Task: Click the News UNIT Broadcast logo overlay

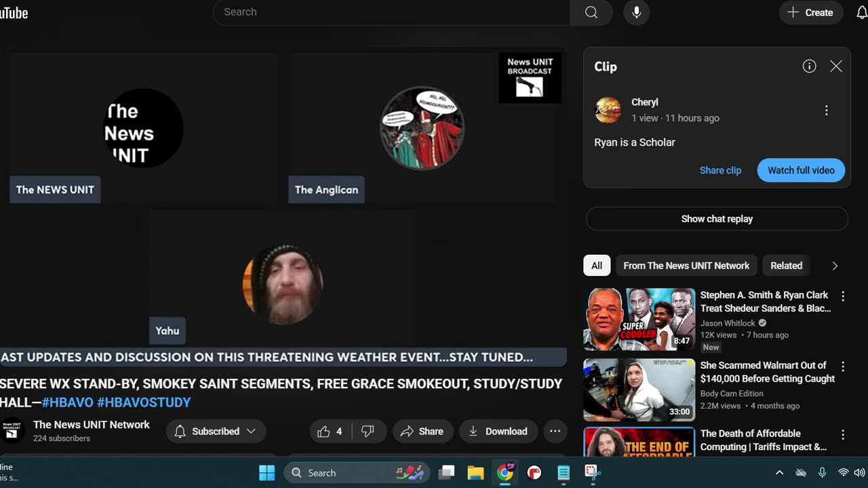Action: 530,77
